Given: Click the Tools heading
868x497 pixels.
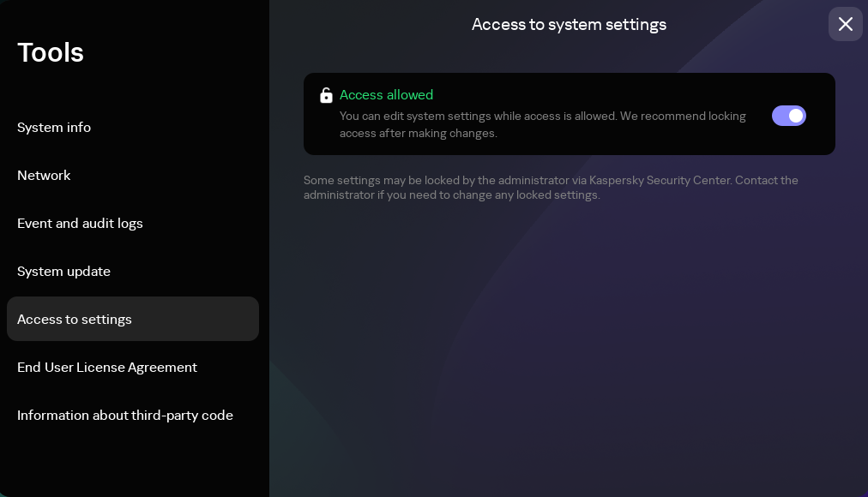Looking at the screenshot, I should coord(51,52).
